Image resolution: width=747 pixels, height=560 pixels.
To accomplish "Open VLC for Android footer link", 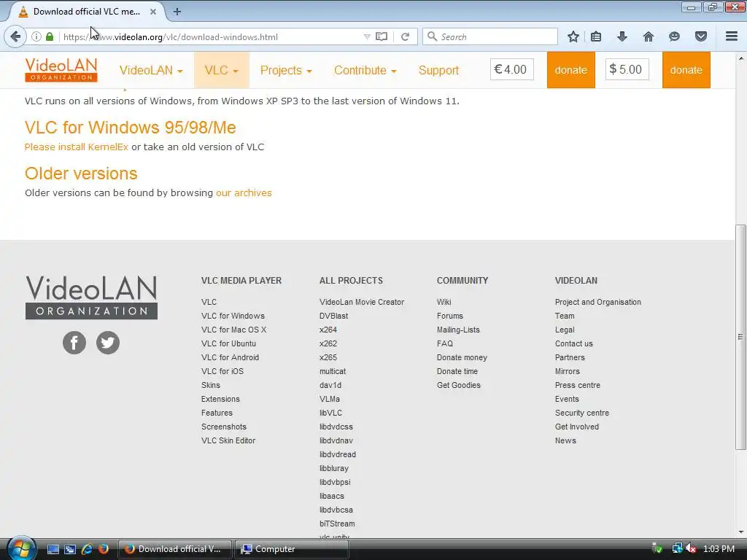I will coord(230,357).
